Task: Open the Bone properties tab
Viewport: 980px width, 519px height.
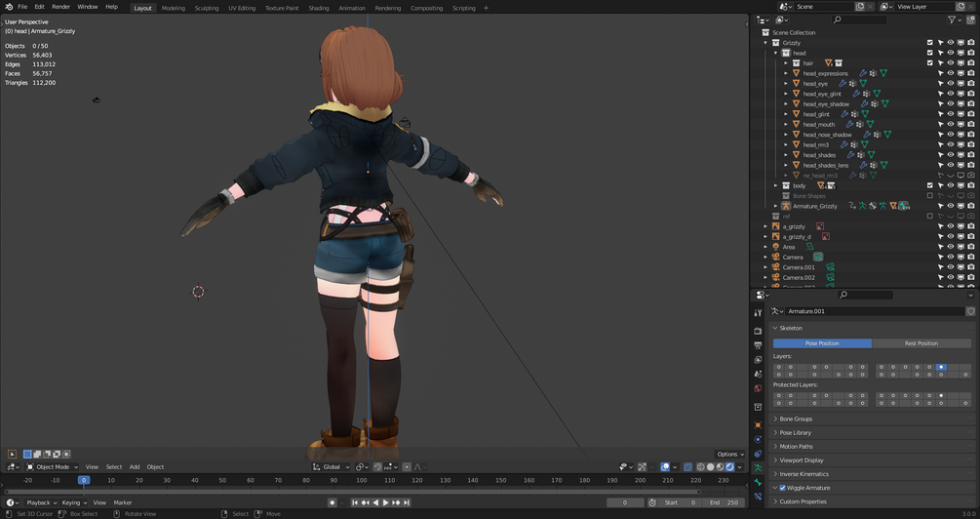Action: 758,483
